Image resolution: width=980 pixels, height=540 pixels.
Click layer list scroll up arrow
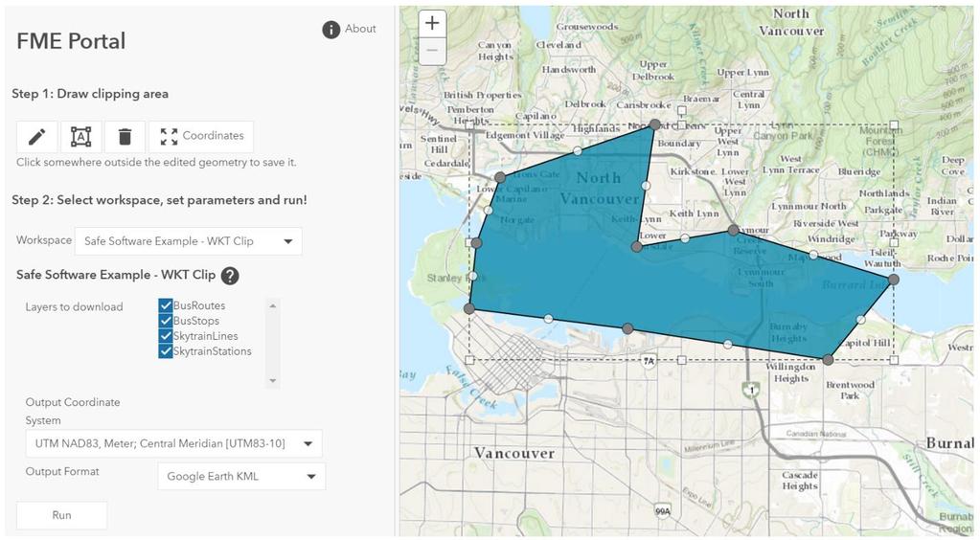coord(272,305)
